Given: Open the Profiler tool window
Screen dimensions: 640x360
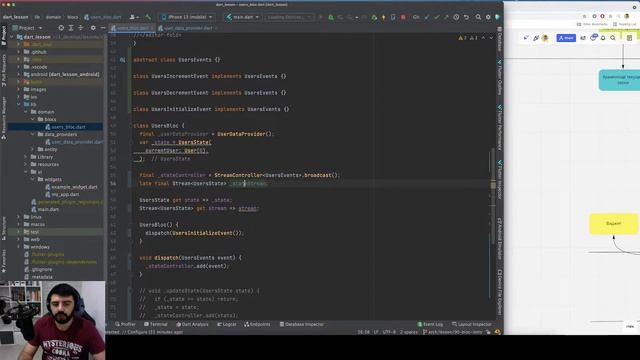Looking at the screenshot, I should (x=125, y=324).
